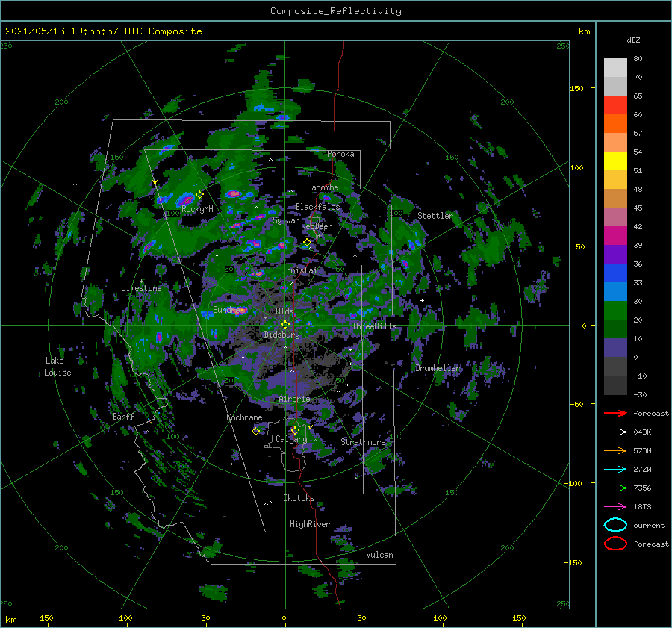Screen dimensions: 672x628
Task: Click the Airdrie city label
Action: point(294,399)
